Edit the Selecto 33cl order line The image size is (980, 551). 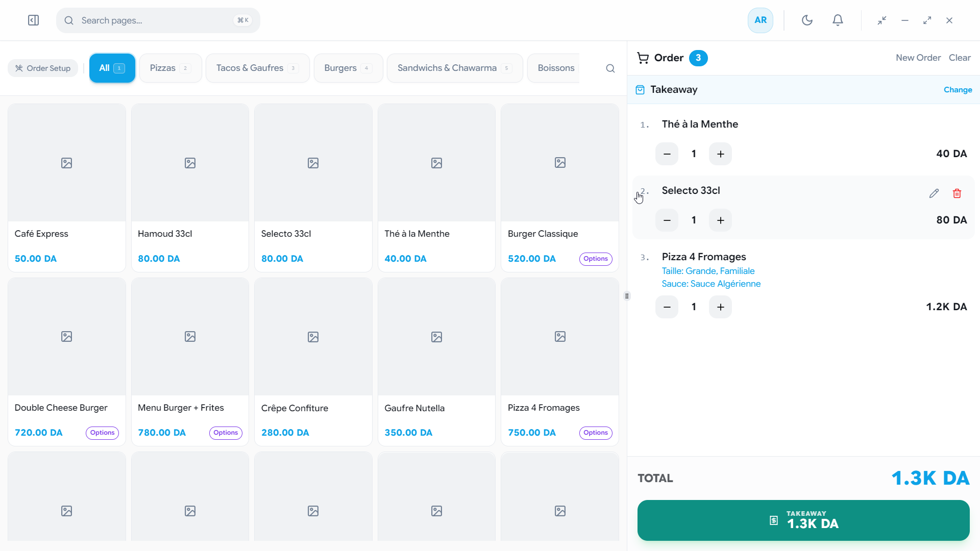click(934, 193)
